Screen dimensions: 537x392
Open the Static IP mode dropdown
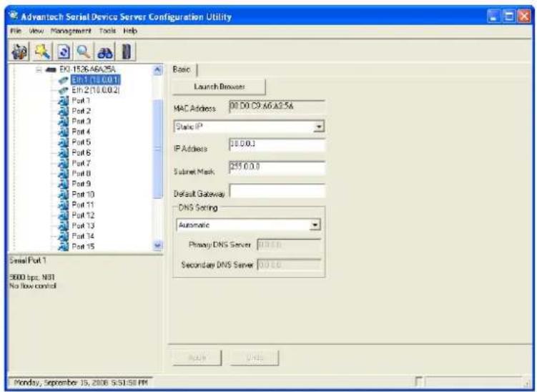319,127
